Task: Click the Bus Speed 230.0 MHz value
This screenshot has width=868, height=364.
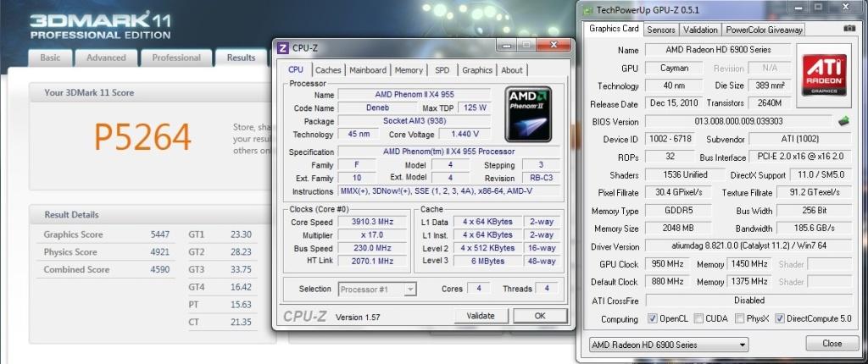Action: [372, 248]
